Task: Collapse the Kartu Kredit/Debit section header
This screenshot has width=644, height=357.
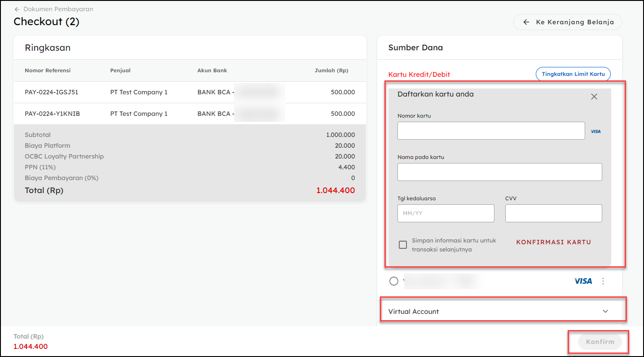Action: click(x=419, y=75)
